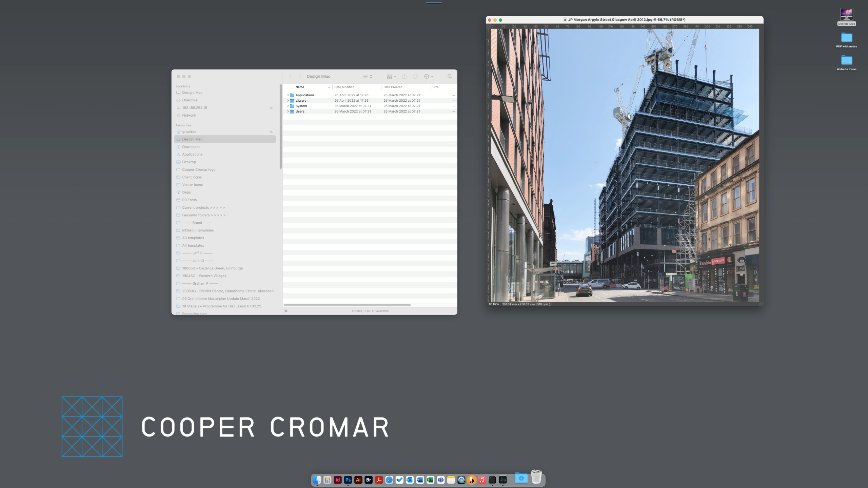This screenshot has height=488, width=868.
Task: Open Microsoft Teams from the Dock
Action: point(440,480)
